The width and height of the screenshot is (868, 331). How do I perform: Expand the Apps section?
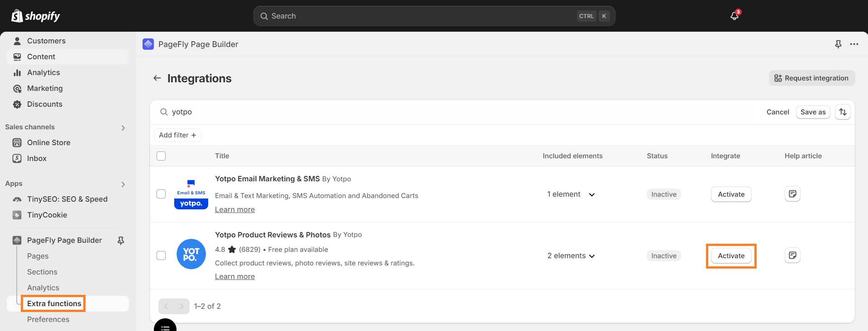coord(123,184)
